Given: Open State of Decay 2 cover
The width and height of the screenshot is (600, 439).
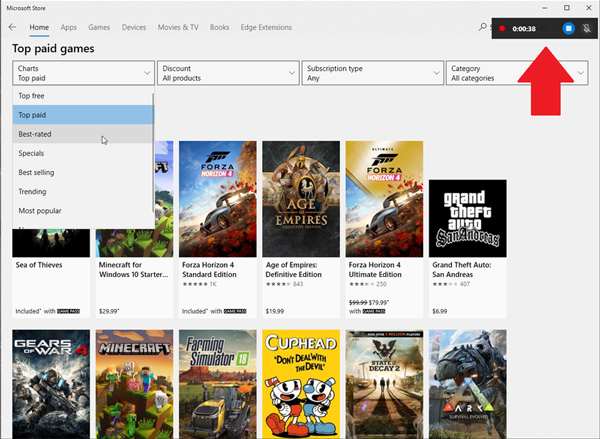Looking at the screenshot, I should pos(384,384).
